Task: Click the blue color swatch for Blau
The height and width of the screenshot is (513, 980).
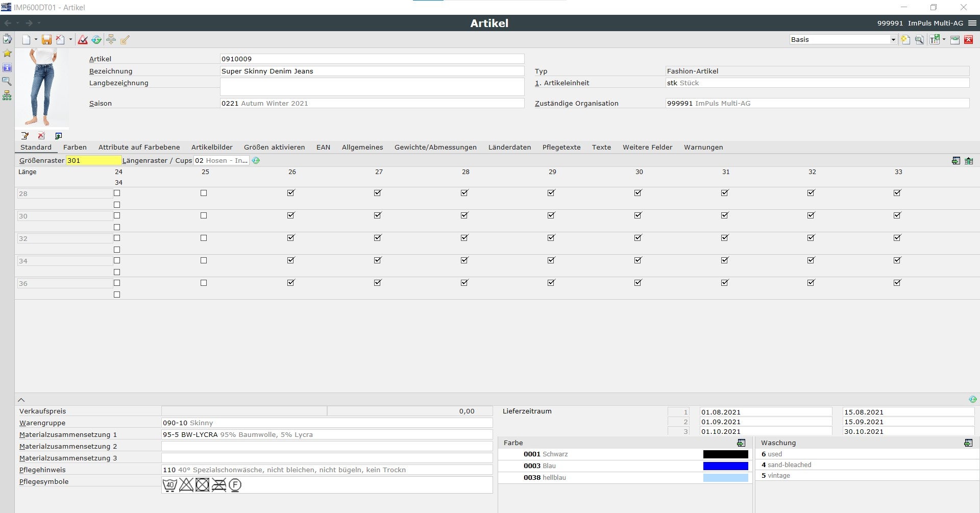Action: coord(725,466)
